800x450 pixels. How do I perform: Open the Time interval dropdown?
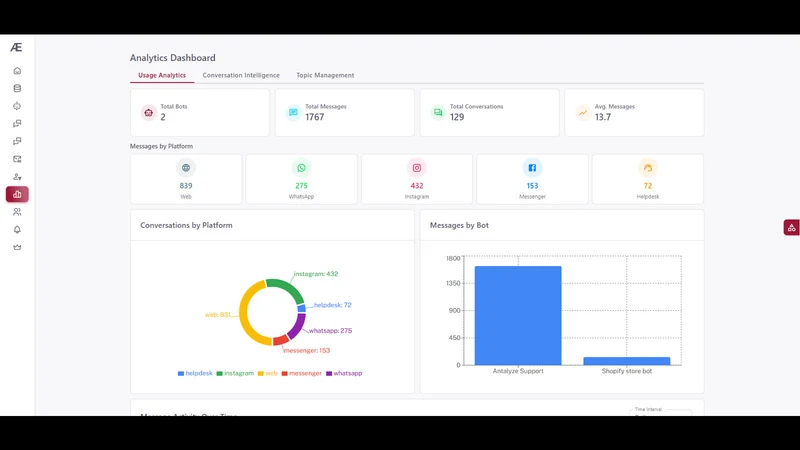pyautogui.click(x=661, y=412)
